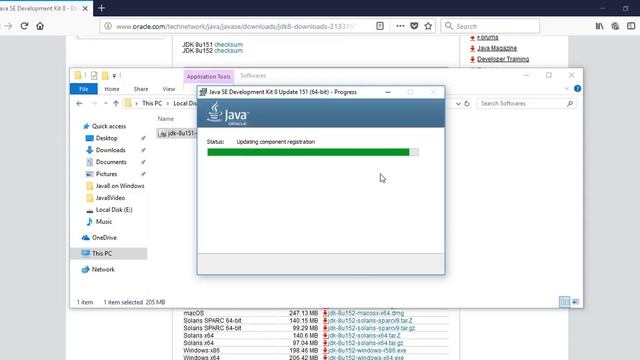Download jdk-8u152-solaris-sparcv9.tar.Z
Screen dimensions: 640x360
(x=370, y=320)
